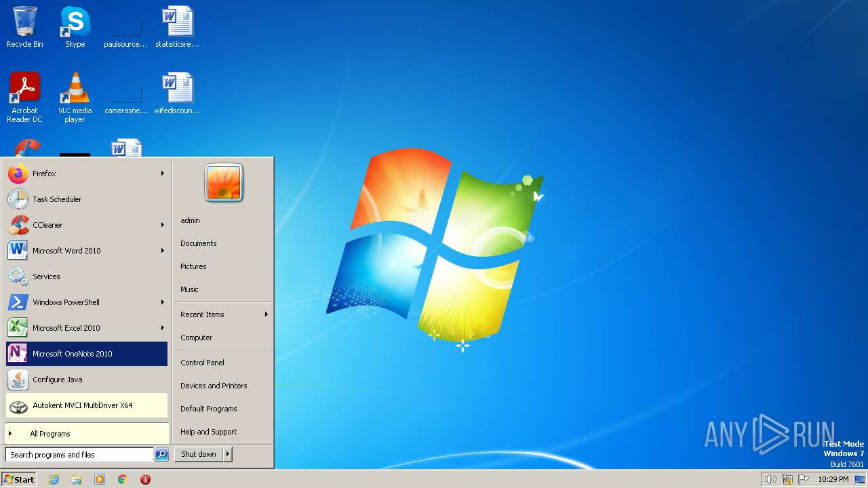The height and width of the screenshot is (488, 868).
Task: Expand All Programs list
Action: pos(87,434)
